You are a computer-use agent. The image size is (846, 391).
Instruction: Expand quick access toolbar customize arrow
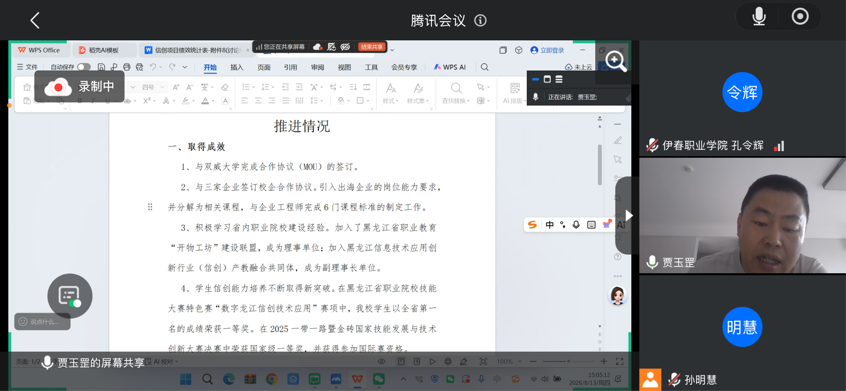tap(185, 67)
